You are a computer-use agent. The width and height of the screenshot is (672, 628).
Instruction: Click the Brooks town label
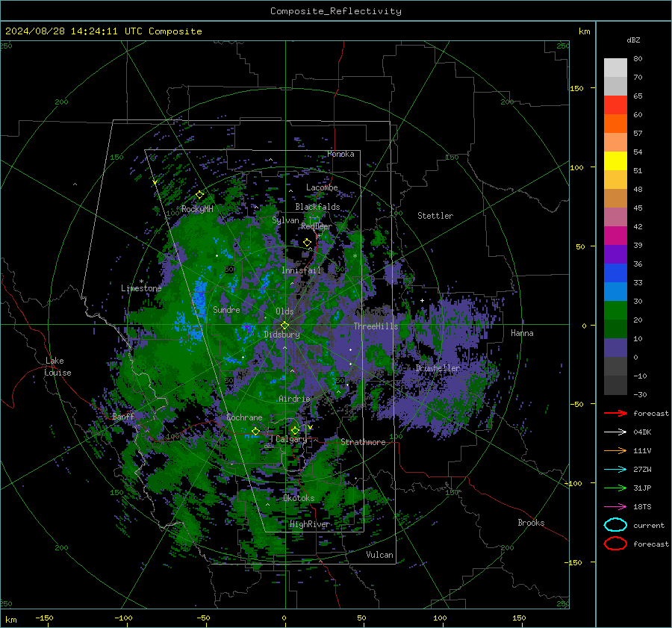(x=531, y=523)
